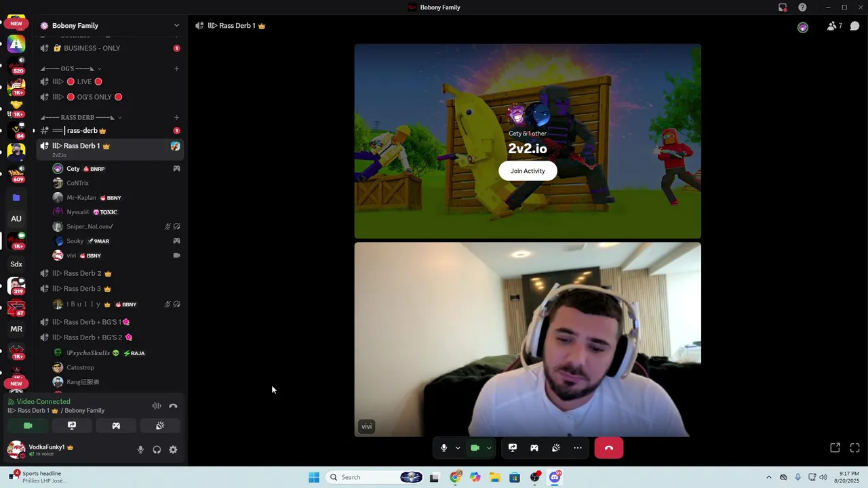Join Rass Derb + BG'S 2 channel

111,338
